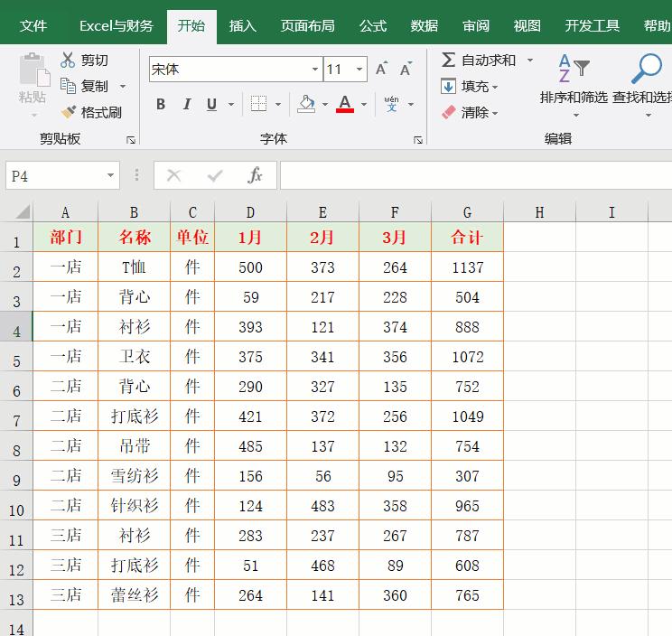
Task: Switch to the 页面布局 tab
Action: pyautogui.click(x=307, y=25)
